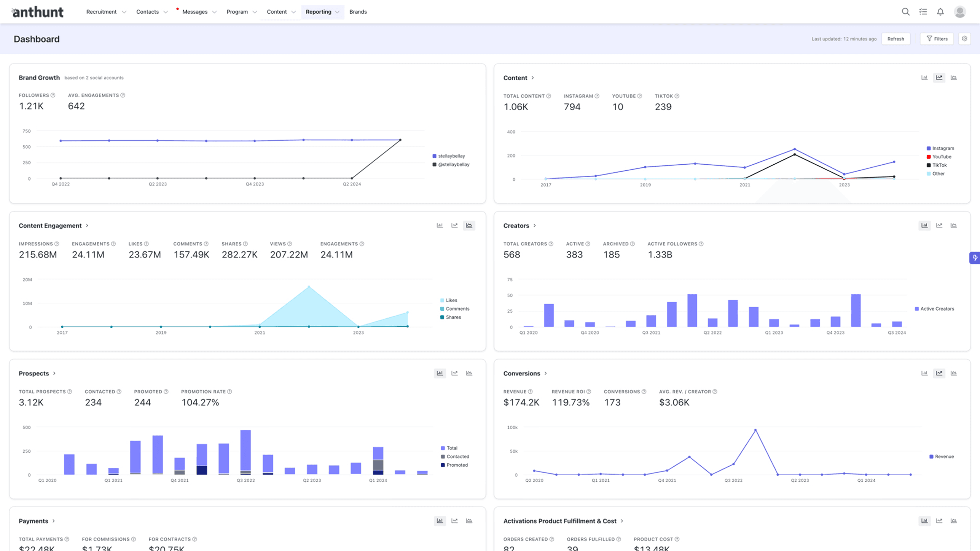The image size is (980, 551).
Task: Toggle @stellaybellay legend entry in Brand Growth
Action: [x=451, y=165]
